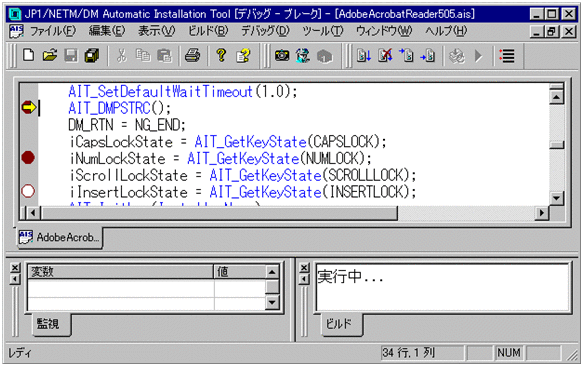The height and width of the screenshot is (368, 585).
Task: Click the 値 column header
Action: 240,272
